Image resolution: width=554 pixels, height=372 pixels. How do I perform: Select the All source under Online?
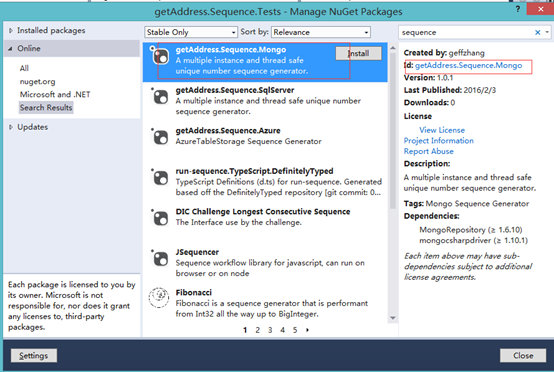(24, 68)
